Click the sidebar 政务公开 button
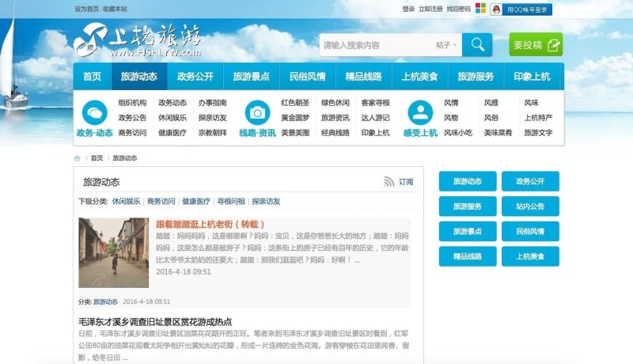633x364 pixels. pos(530,181)
